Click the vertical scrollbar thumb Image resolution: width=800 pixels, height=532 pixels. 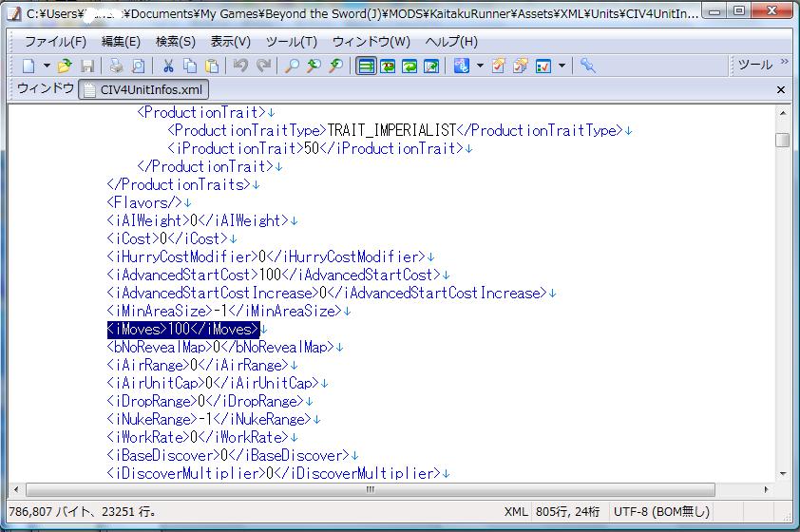[x=783, y=140]
